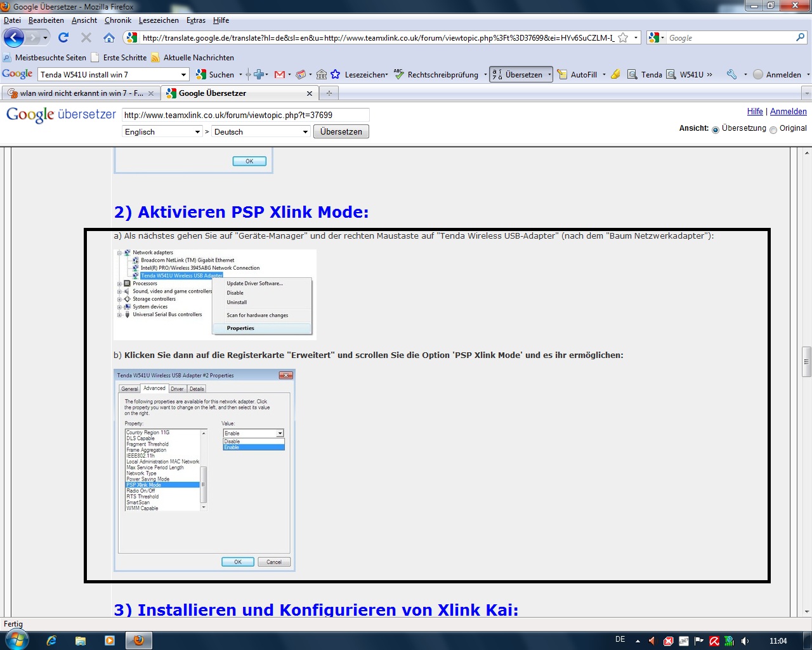This screenshot has width=812, height=650.
Task: Open Aktuelle Nachrichten feed bookmark
Action: coord(193,57)
